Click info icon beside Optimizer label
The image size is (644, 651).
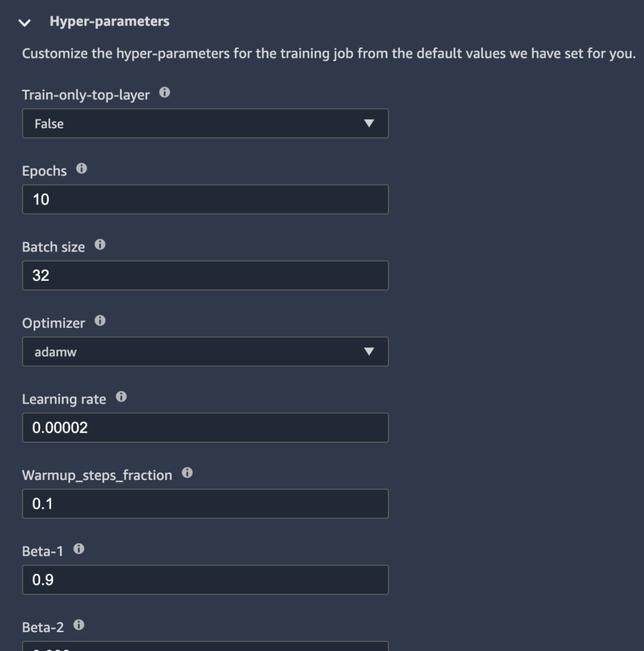tap(100, 321)
